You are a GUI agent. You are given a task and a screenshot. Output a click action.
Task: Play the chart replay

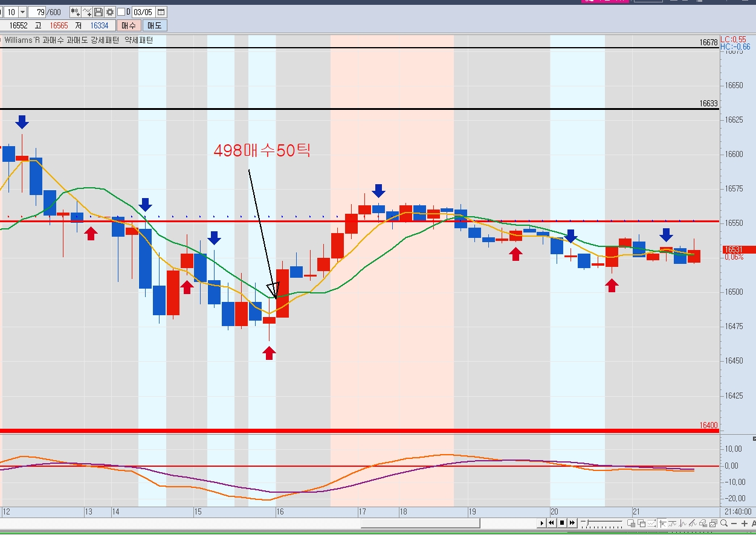pos(542,523)
